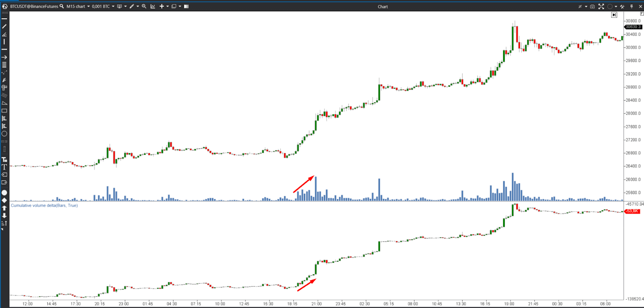Click the monitor display icon in toolbar
644x308 pixels.
(120, 6)
